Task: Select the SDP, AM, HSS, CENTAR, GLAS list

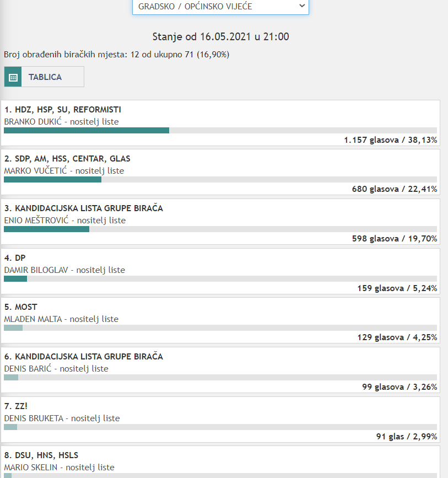Action: click(x=67, y=159)
